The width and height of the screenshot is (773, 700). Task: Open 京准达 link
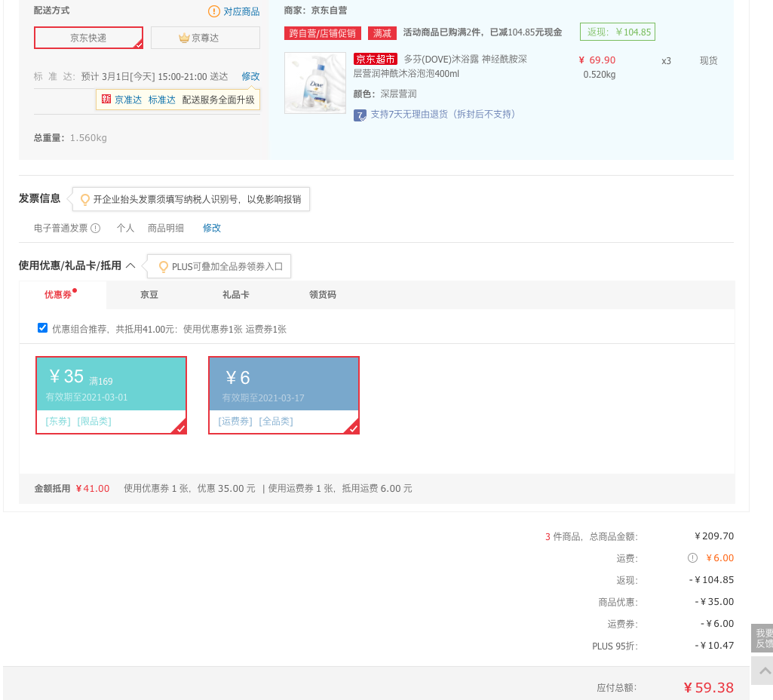coord(128,100)
